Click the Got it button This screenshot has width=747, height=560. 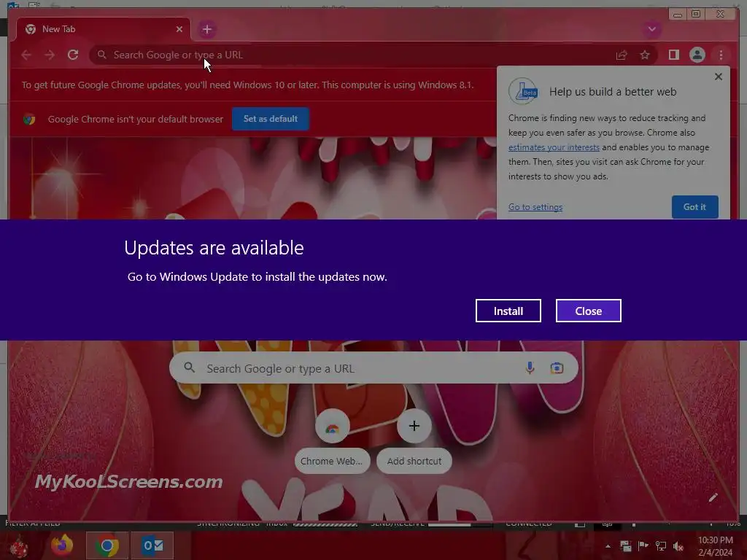694,206
